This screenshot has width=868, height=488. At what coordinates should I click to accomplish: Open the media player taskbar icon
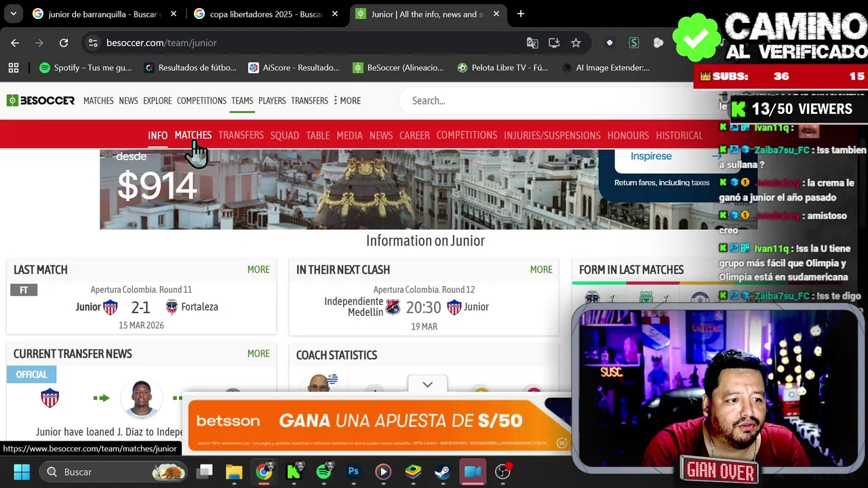click(383, 472)
